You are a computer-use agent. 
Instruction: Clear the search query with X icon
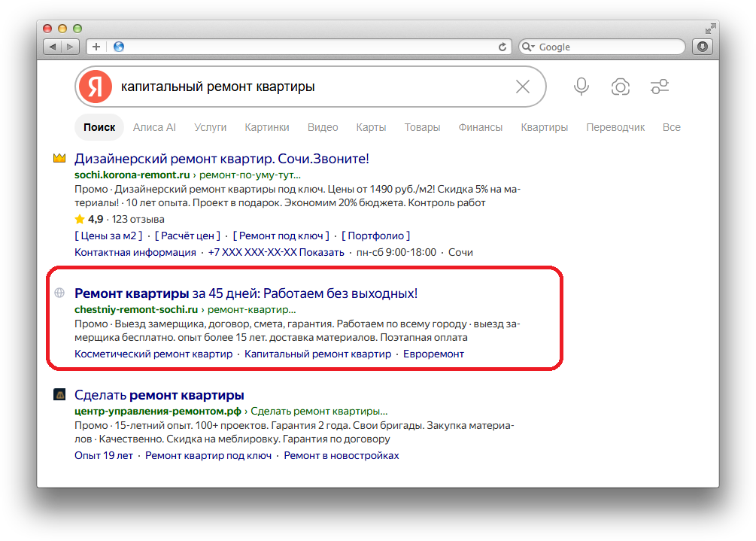click(x=523, y=87)
